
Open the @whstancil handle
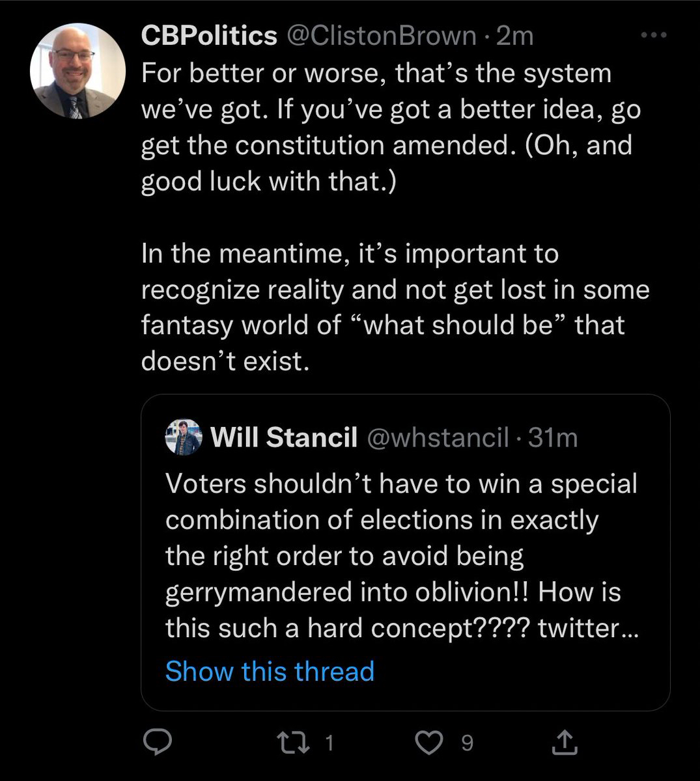click(438, 438)
